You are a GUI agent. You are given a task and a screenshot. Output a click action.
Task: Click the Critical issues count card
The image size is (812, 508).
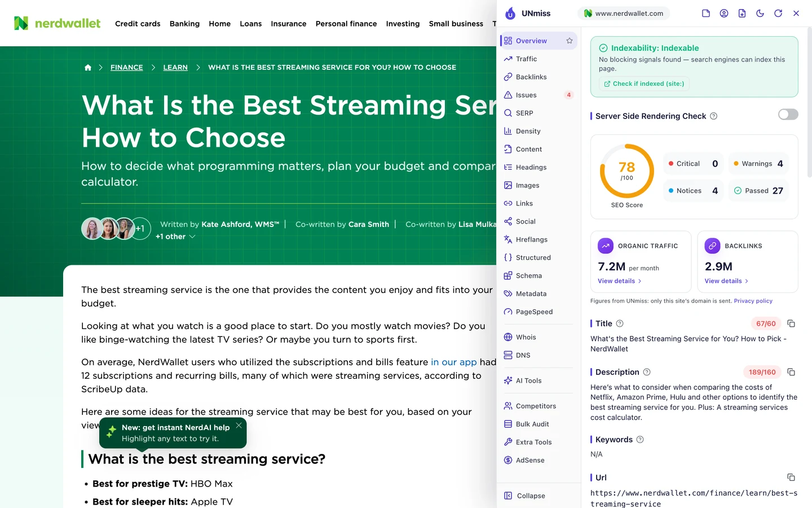[x=693, y=164]
